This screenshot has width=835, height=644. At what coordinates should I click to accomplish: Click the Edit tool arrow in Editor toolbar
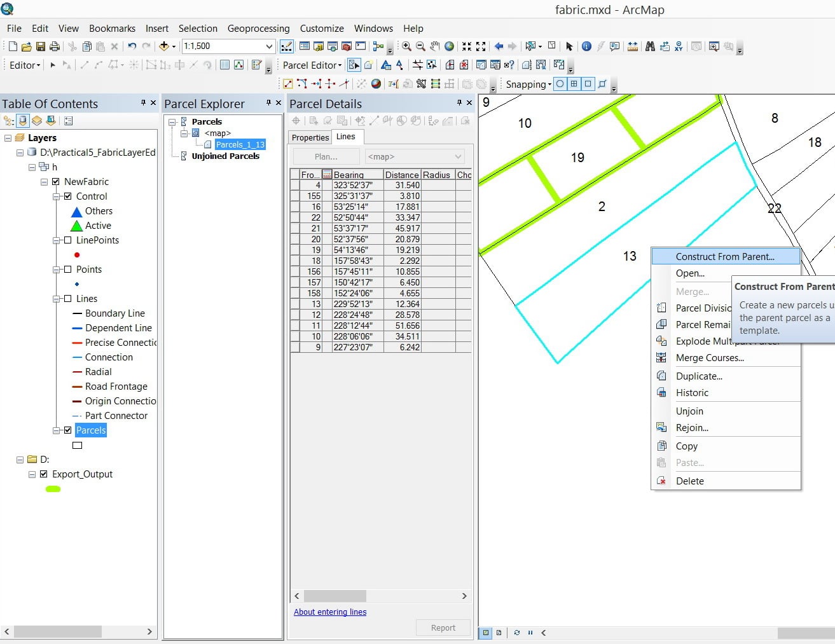coord(53,65)
